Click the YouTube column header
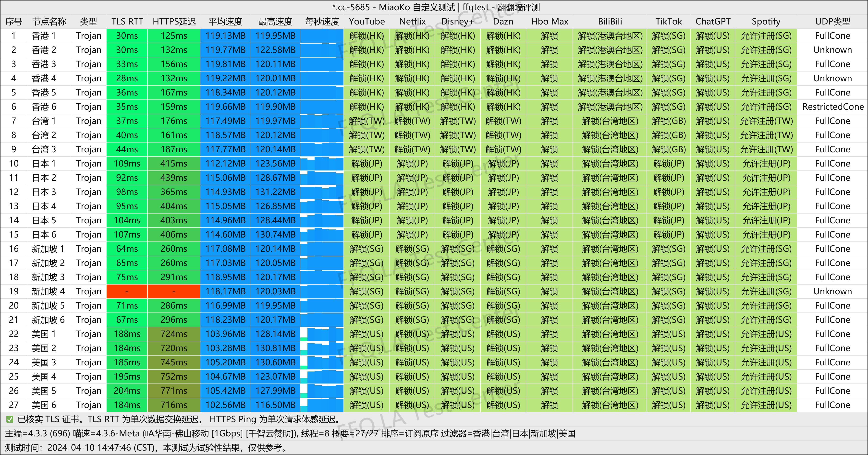 pyautogui.click(x=367, y=22)
